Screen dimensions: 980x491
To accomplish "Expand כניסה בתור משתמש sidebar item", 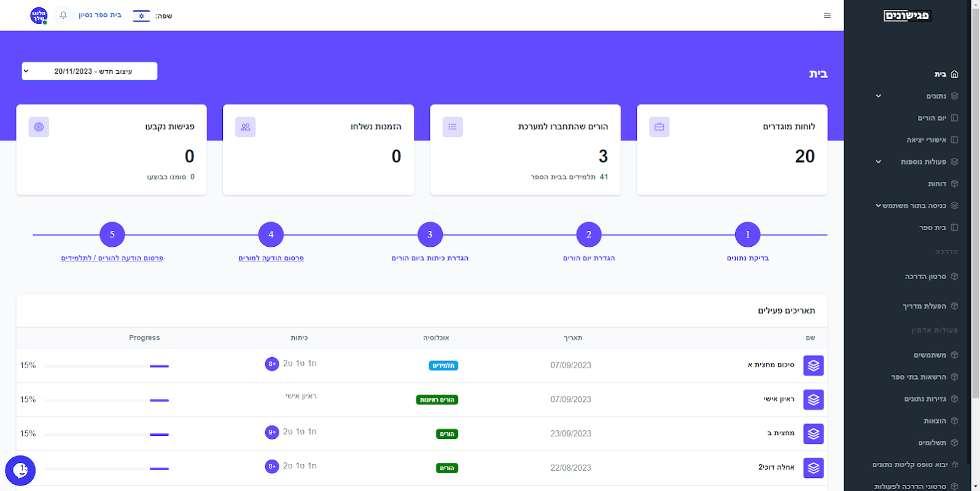I will (x=915, y=206).
